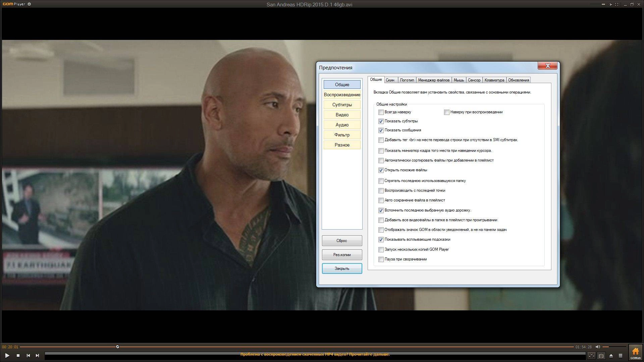This screenshot has height=362, width=644.
Task: Stop the video with the Stop button
Action: click(18, 356)
